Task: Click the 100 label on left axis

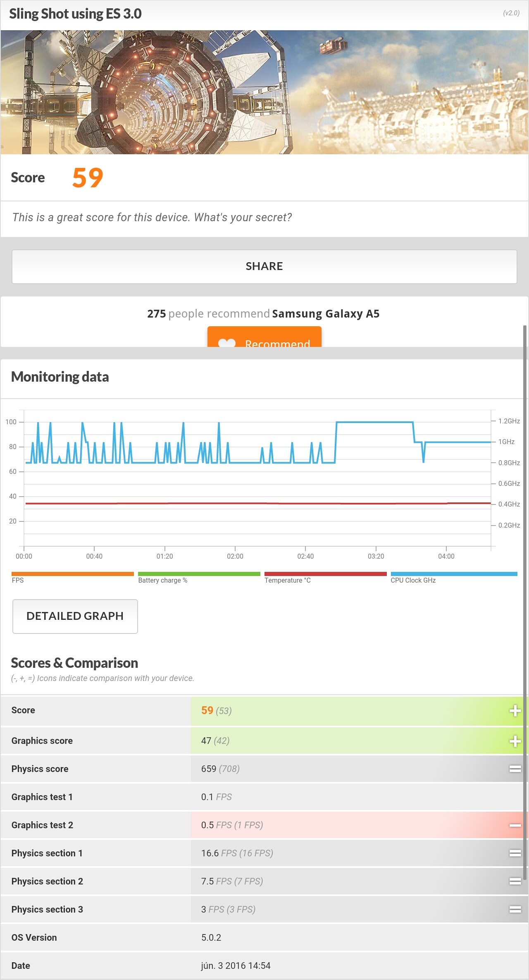Action: coord(11,422)
